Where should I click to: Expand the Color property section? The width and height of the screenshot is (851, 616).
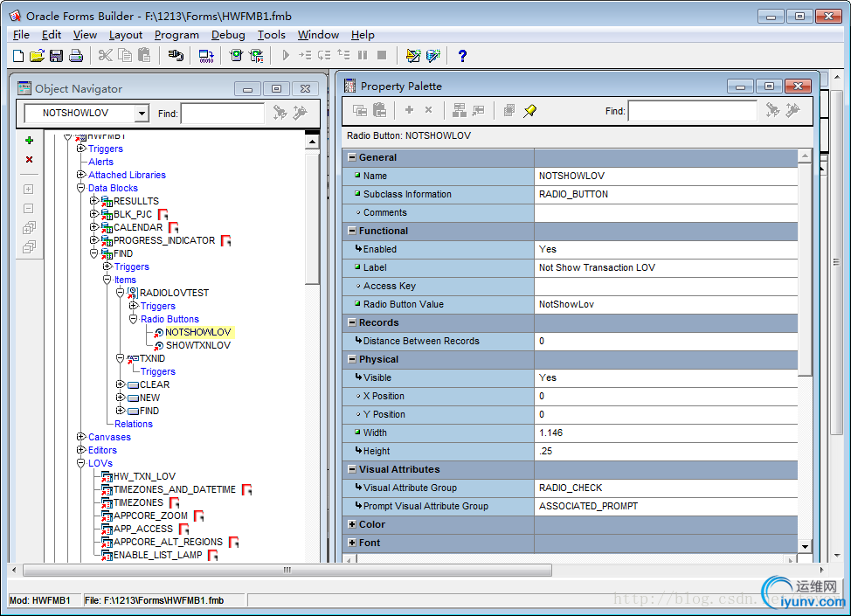click(x=352, y=524)
